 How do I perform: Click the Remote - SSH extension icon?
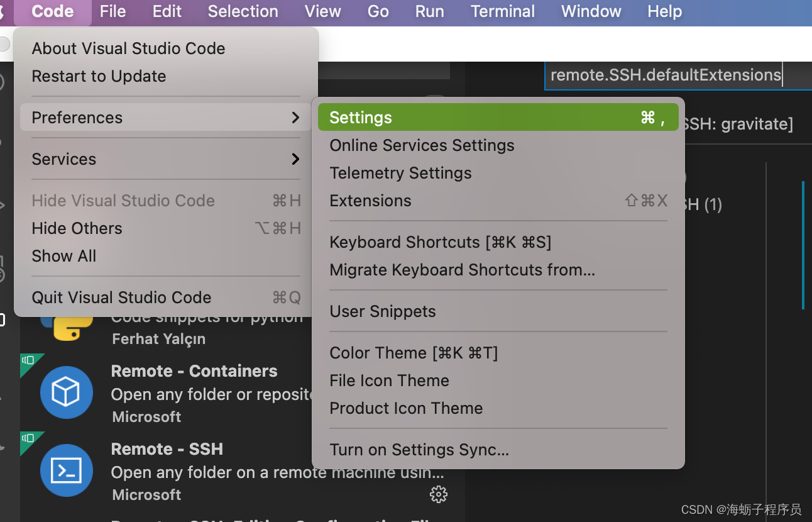(66, 470)
